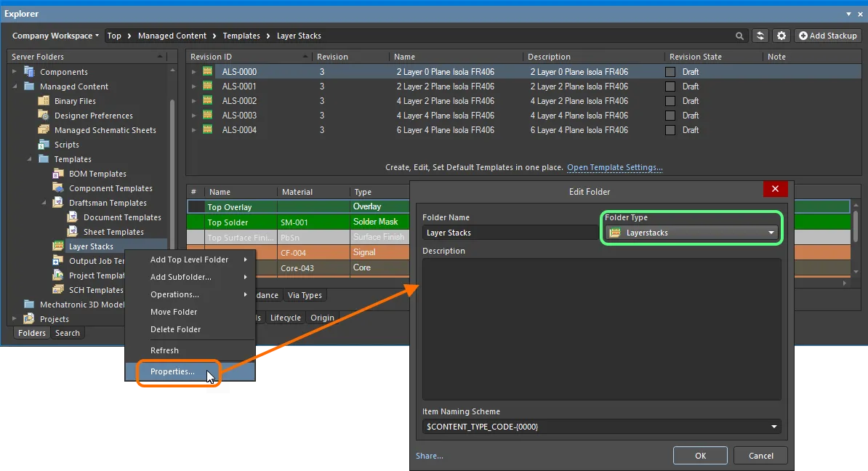Image resolution: width=868 pixels, height=471 pixels.
Task: Click the Draftsman Templates folder icon
Action: click(58, 203)
